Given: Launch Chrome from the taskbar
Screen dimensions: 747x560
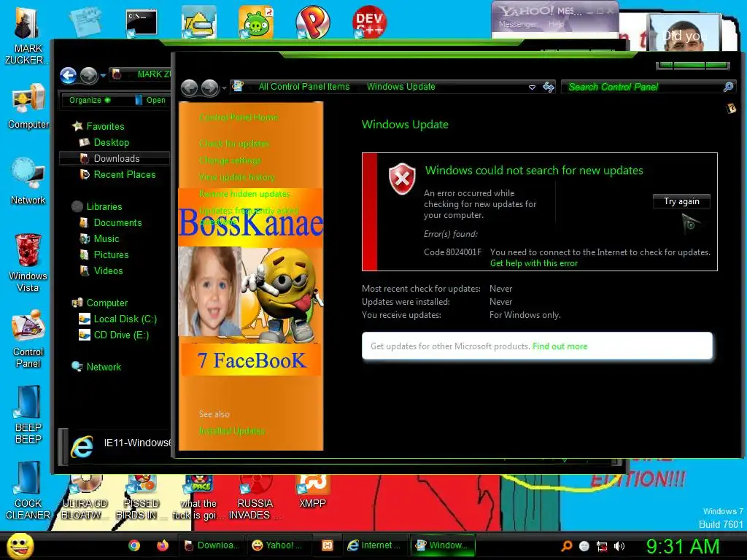Looking at the screenshot, I should 134,545.
